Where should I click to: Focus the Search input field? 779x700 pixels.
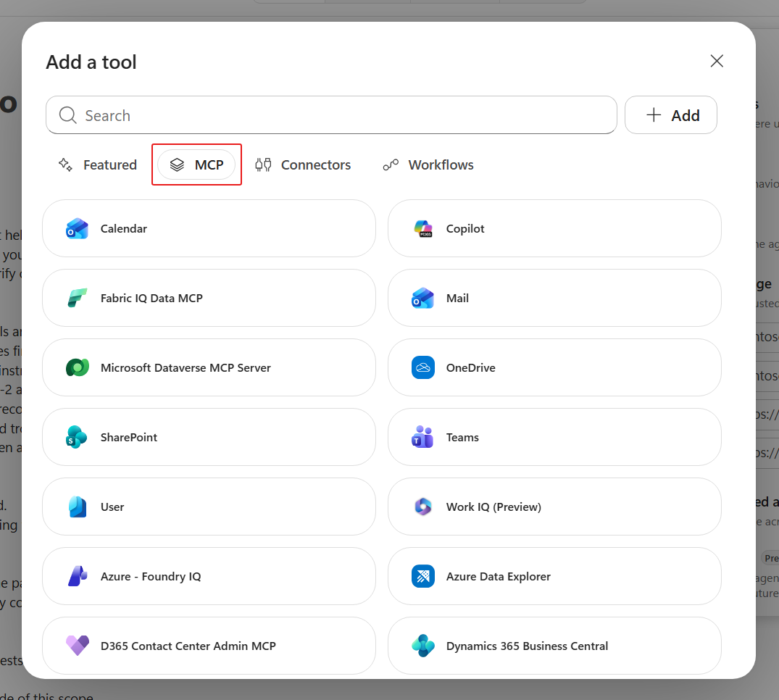[331, 114]
